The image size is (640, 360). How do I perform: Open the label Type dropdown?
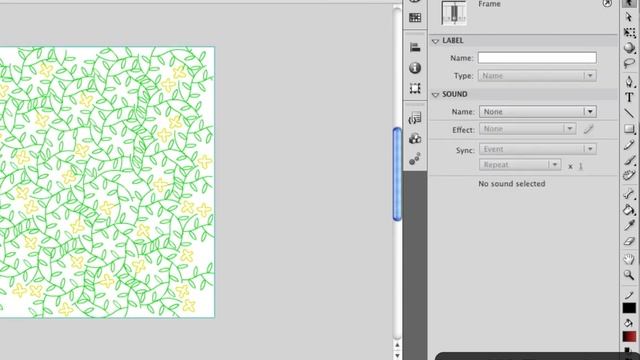click(x=537, y=76)
